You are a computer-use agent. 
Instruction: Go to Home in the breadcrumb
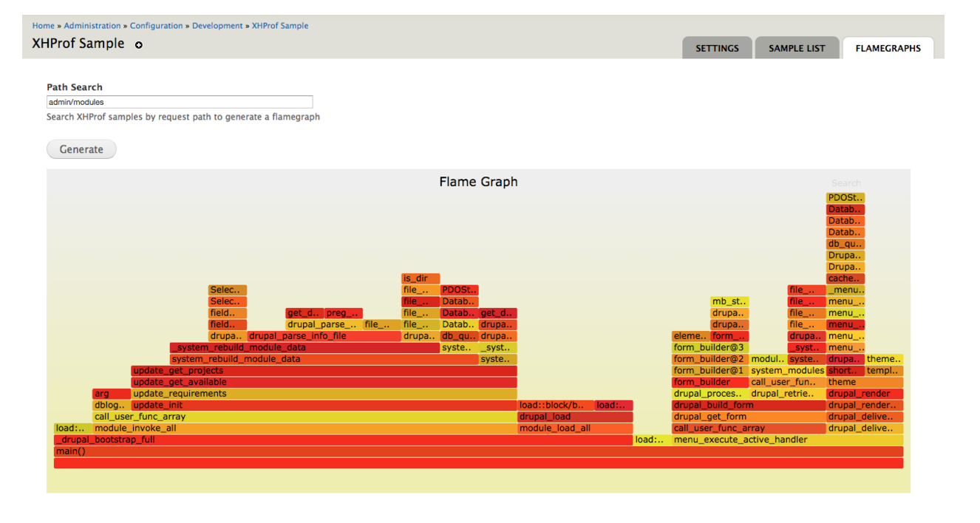(x=43, y=26)
